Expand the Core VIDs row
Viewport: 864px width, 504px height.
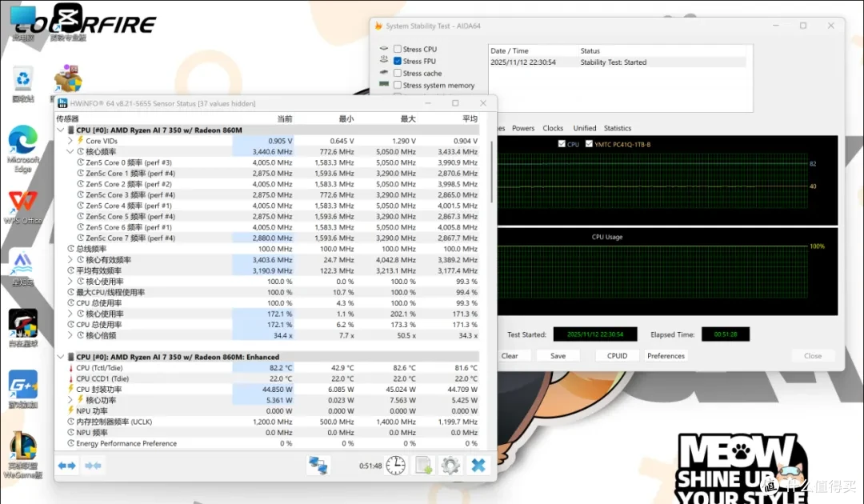(x=70, y=141)
